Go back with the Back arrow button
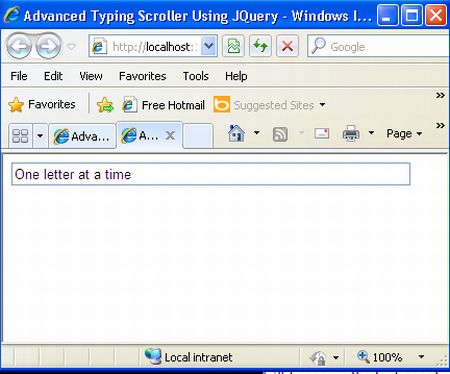 (19, 46)
